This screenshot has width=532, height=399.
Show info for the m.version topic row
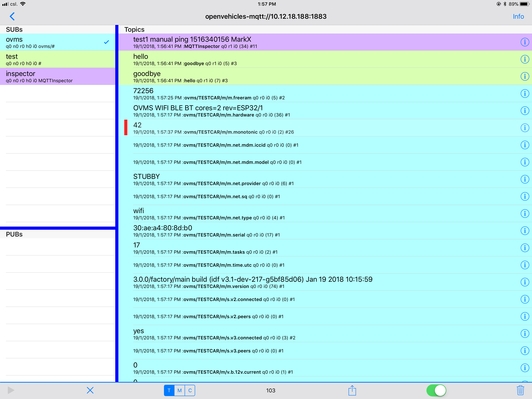tap(525, 282)
